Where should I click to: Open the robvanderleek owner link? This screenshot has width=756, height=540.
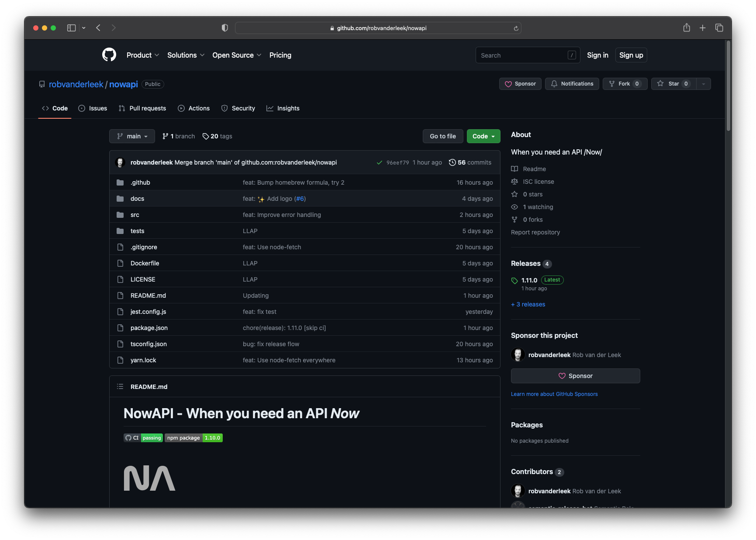click(76, 84)
